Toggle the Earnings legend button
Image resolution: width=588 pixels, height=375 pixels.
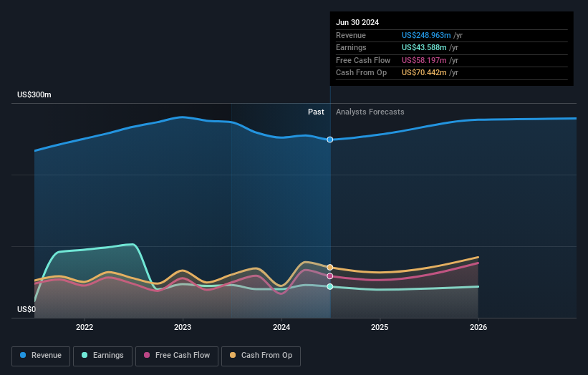tap(102, 356)
